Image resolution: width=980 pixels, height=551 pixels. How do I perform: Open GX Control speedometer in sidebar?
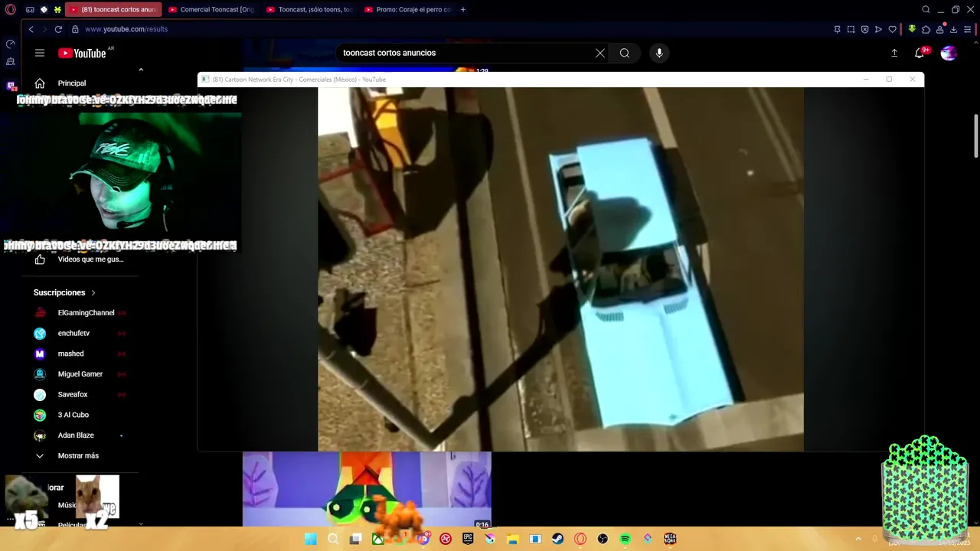pos(10,44)
